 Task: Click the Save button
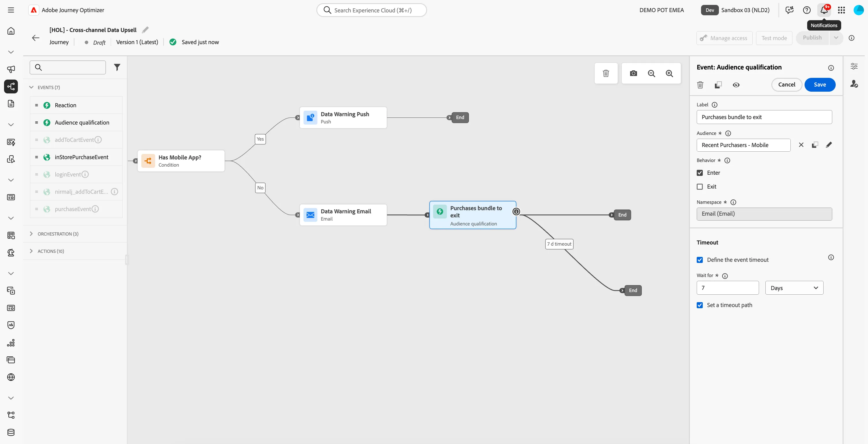pyautogui.click(x=820, y=84)
